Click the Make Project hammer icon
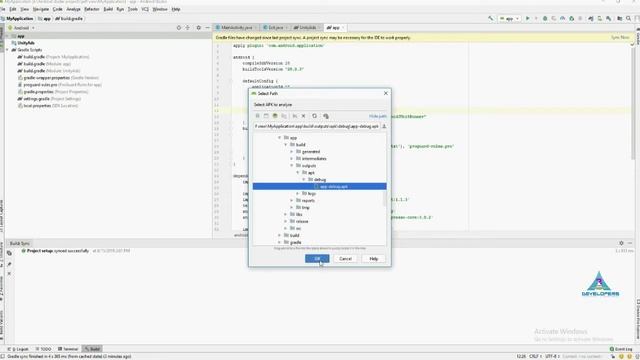 [x=491, y=18]
